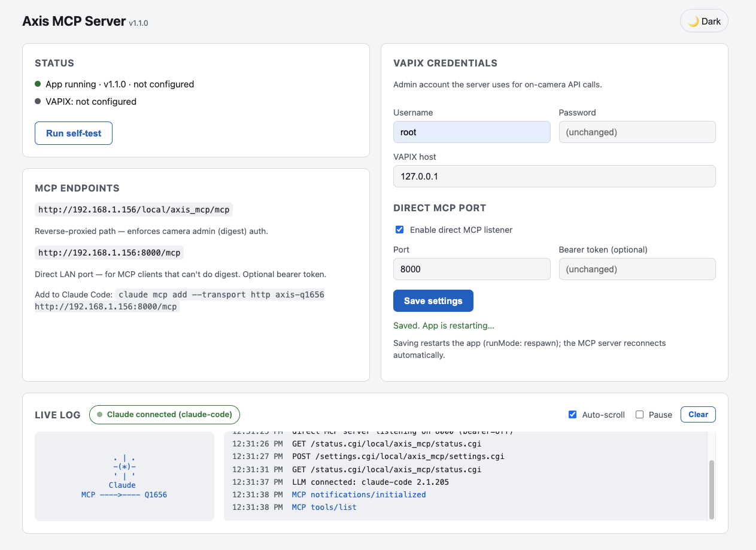Check the Pause checkbox

pyautogui.click(x=639, y=415)
